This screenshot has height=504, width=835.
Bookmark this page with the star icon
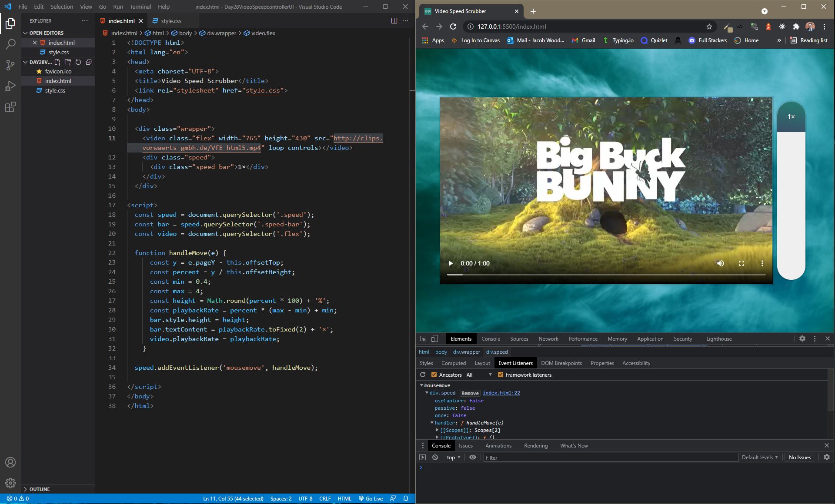pos(709,27)
